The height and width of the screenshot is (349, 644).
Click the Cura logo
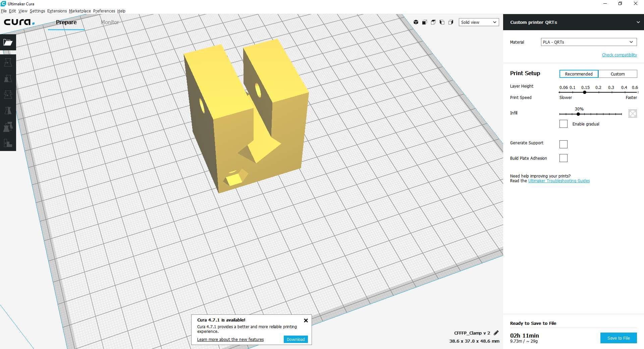[19, 22]
